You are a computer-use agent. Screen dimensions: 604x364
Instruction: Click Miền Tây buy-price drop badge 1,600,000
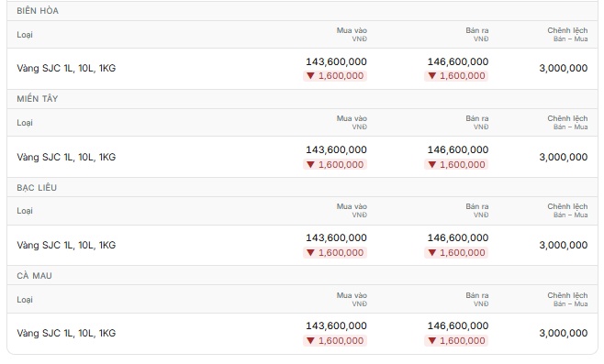click(335, 165)
